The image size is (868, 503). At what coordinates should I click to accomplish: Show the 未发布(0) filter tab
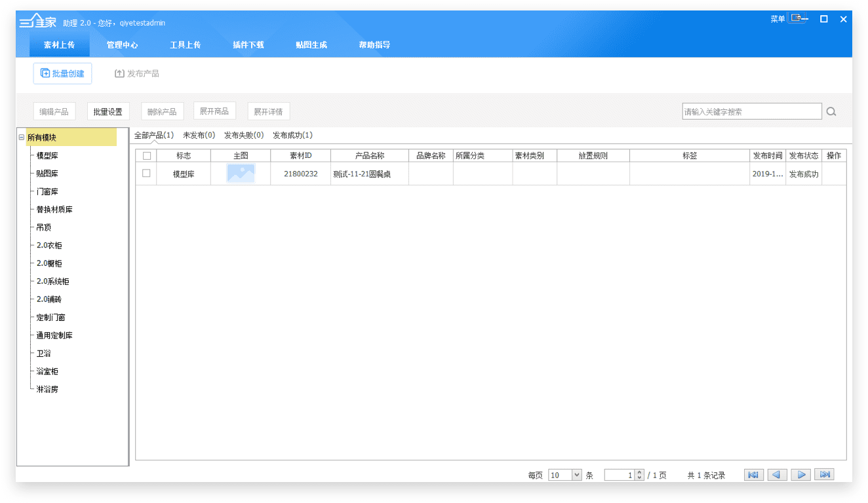[x=199, y=135]
